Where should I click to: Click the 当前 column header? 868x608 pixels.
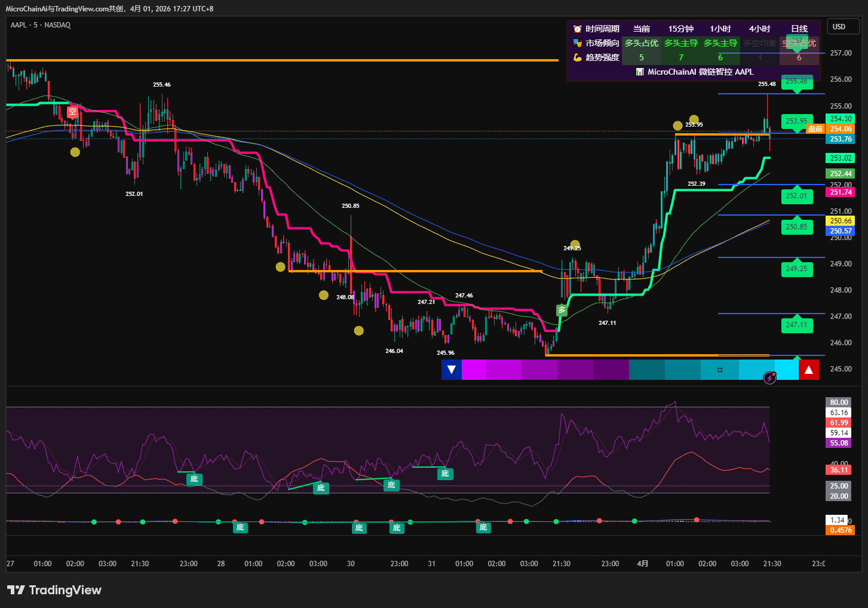[x=642, y=29]
